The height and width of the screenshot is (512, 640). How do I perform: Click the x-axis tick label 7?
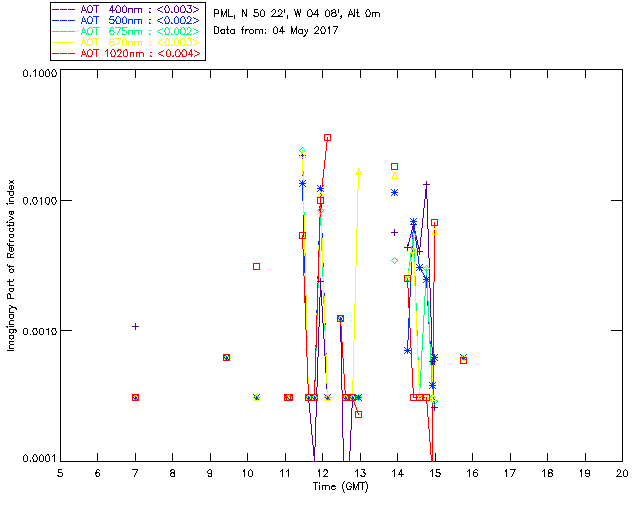(x=135, y=473)
